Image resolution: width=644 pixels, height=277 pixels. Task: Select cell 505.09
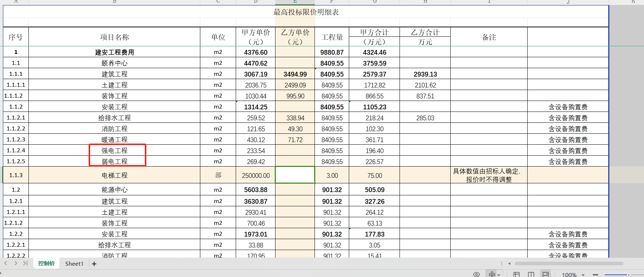pos(374,190)
